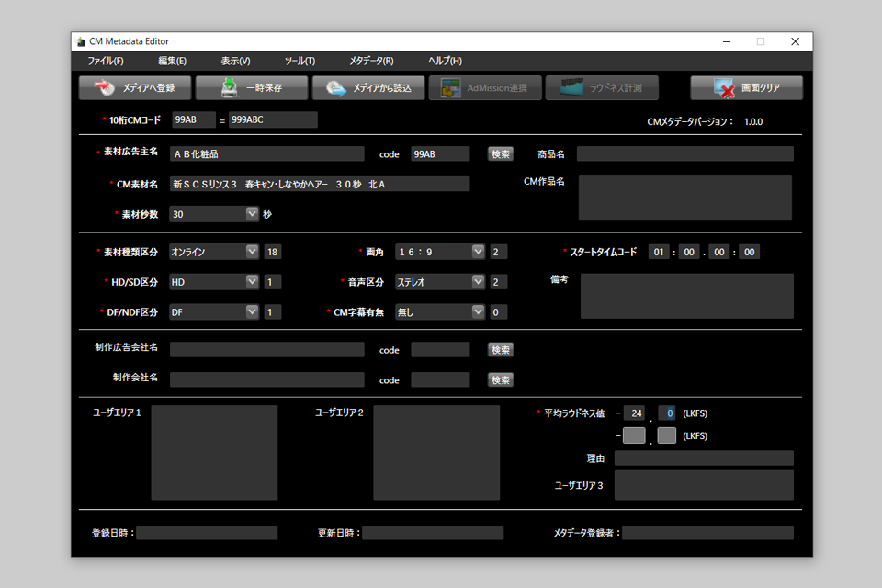Click the 素材秒数 label text
The width and height of the screenshot is (882, 588).
point(140,214)
